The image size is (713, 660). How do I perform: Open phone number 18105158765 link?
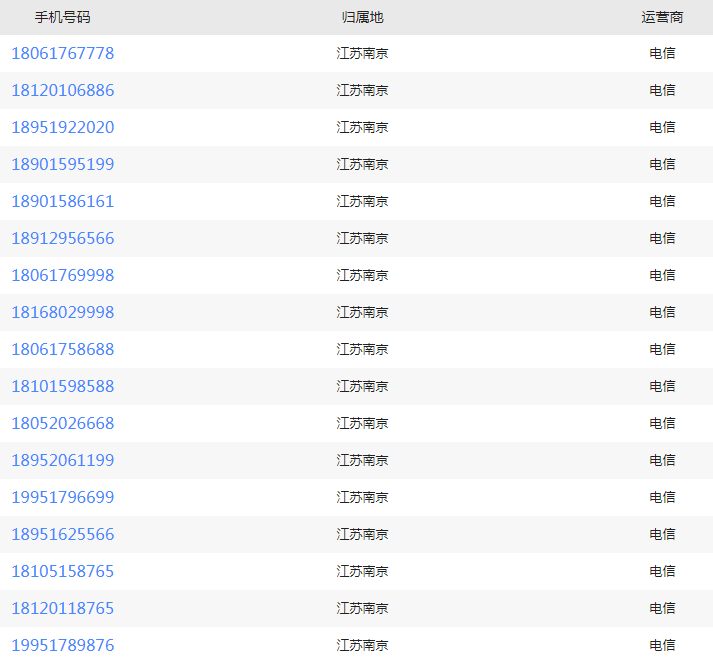[63, 572]
